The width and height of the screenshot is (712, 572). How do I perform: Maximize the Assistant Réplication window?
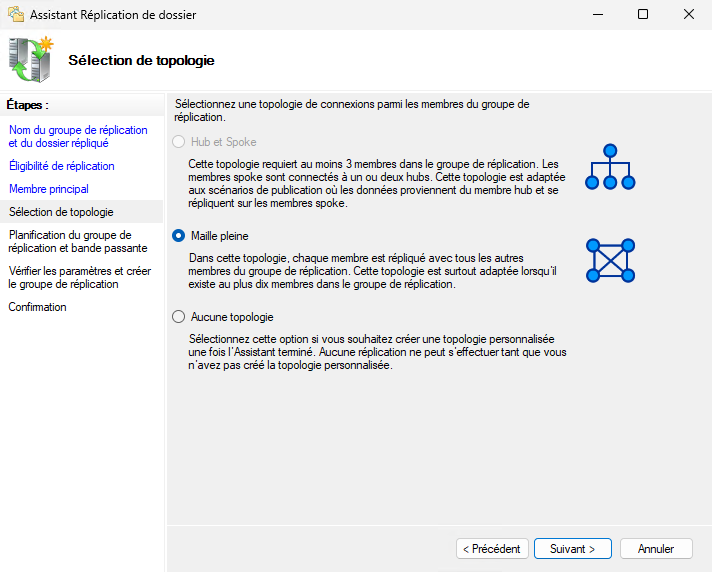pyautogui.click(x=643, y=15)
